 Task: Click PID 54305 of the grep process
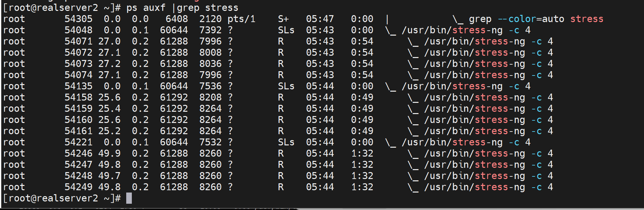point(78,19)
